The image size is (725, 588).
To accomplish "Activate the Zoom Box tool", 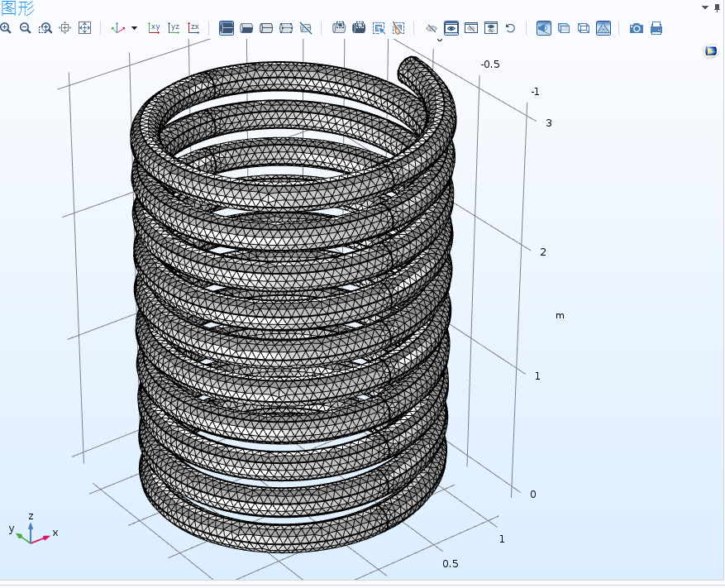I will pyautogui.click(x=45, y=28).
